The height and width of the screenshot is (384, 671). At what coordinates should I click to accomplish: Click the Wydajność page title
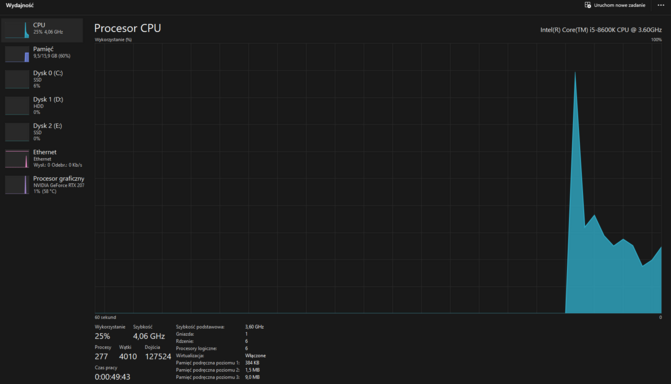click(20, 6)
